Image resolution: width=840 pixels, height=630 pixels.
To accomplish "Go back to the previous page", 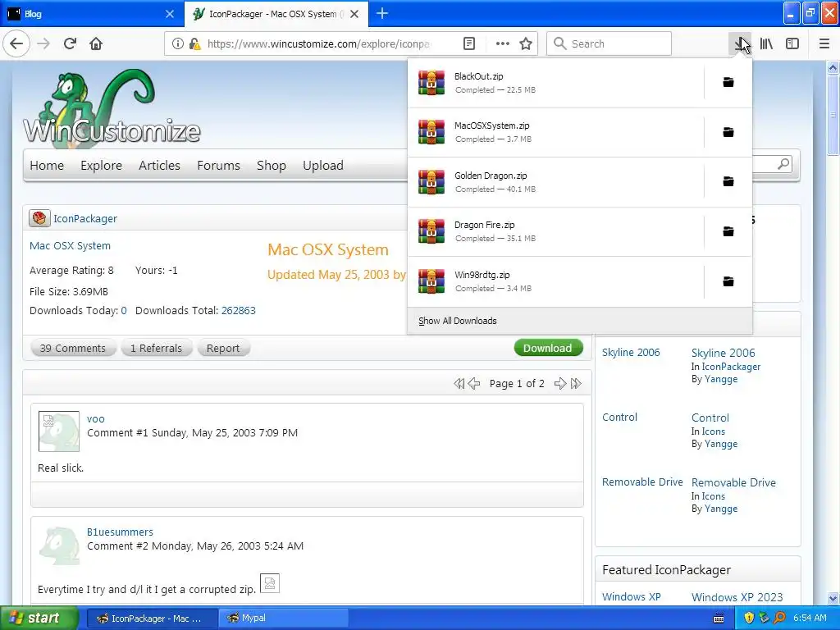I will click(x=16, y=43).
